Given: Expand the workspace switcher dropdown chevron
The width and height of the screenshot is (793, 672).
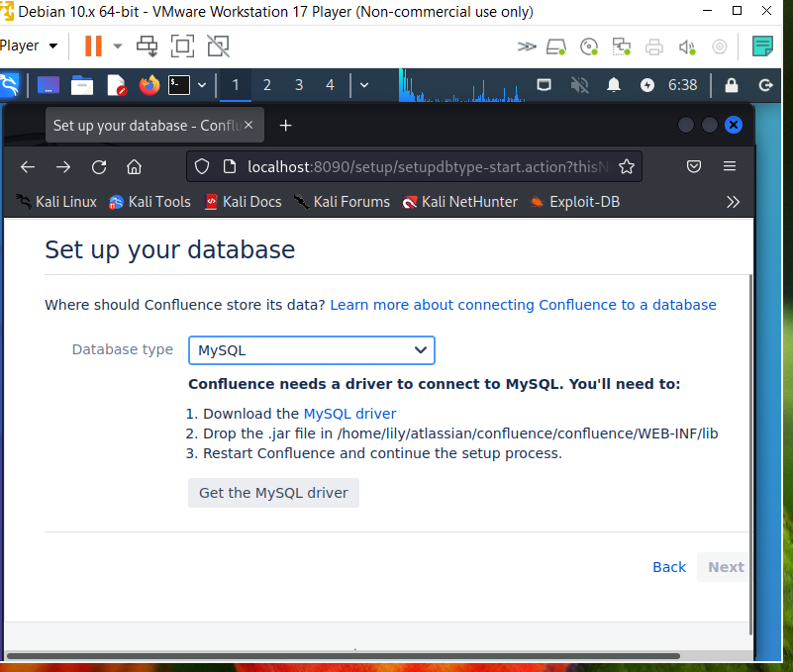Looking at the screenshot, I should tap(364, 85).
